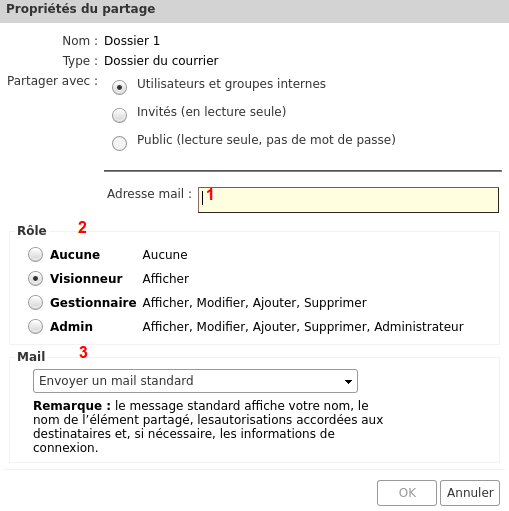Screen dimensions: 509x511
Task: Choose Invités (en lecture seule) sharing option
Action: (119, 115)
